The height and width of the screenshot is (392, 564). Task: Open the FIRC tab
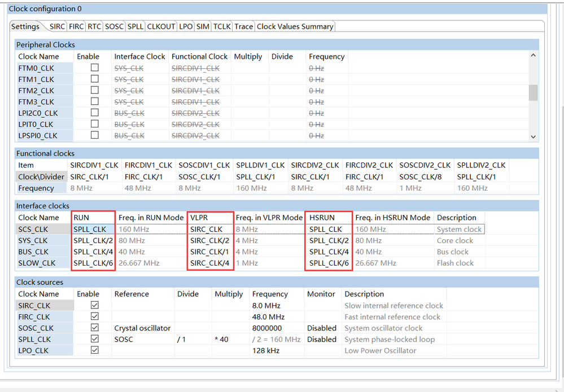pos(76,27)
